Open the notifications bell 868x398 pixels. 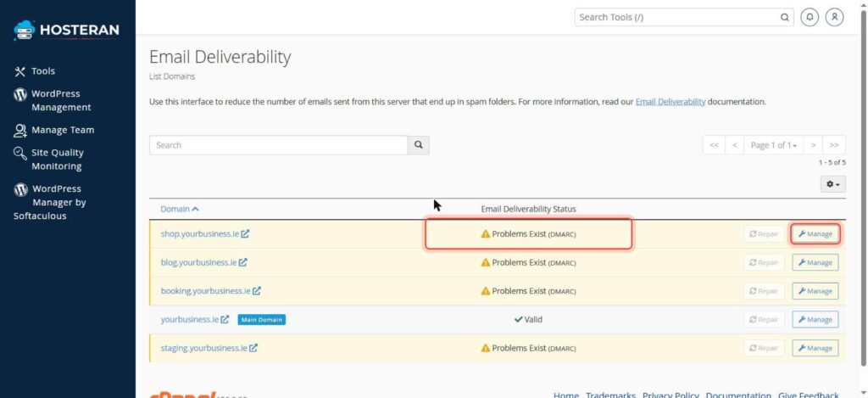[810, 17]
